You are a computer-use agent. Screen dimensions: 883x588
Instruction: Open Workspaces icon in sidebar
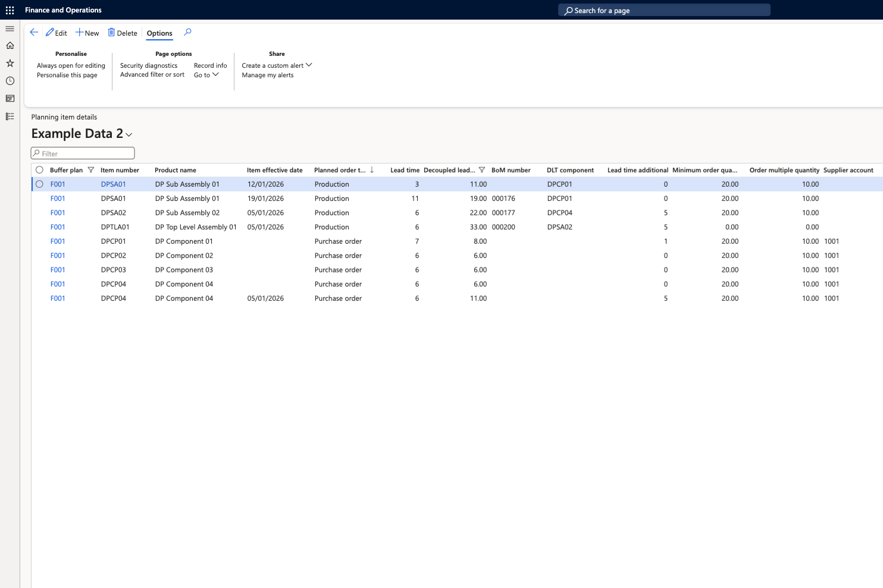(x=10, y=99)
